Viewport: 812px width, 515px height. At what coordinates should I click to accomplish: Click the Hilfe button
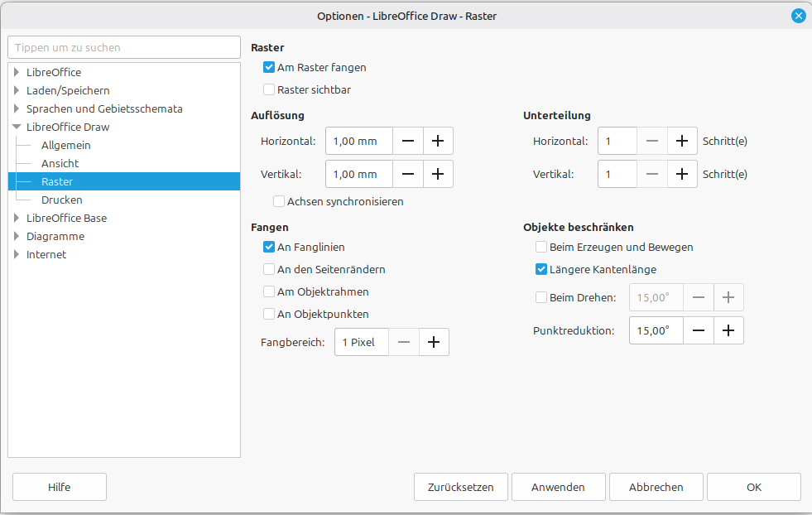(60, 487)
